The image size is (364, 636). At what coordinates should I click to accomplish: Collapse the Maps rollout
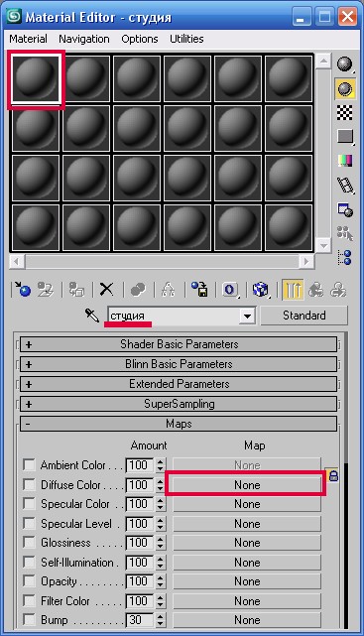point(179,424)
